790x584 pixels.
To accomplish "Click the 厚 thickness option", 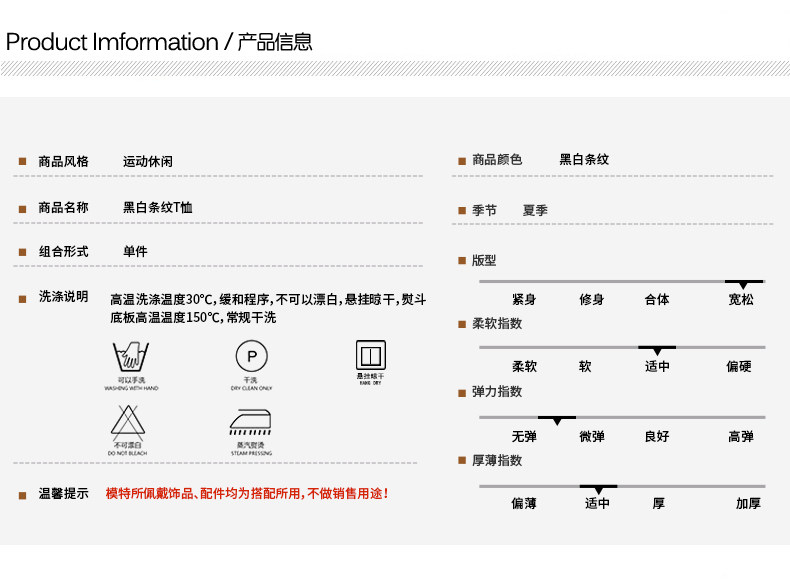I will click(659, 503).
